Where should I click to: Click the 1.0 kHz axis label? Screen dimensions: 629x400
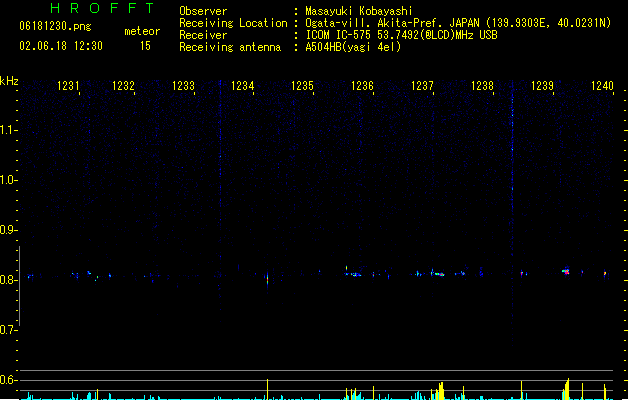click(8, 180)
